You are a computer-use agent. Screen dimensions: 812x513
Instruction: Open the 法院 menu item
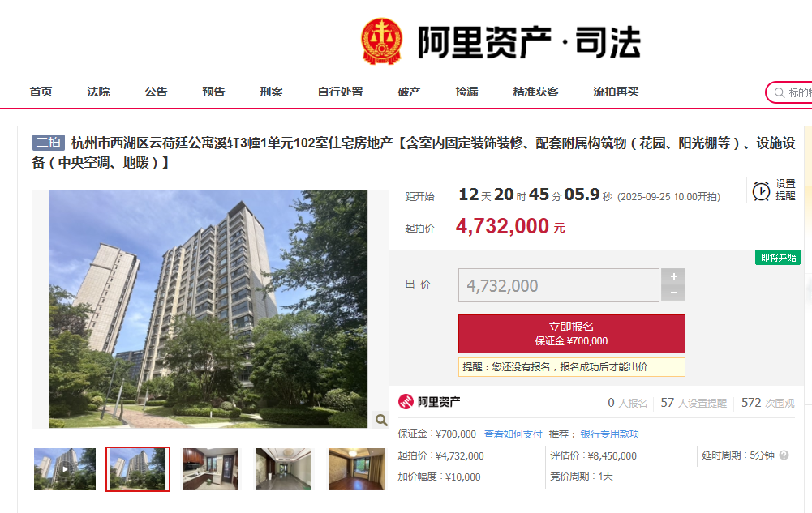point(98,92)
